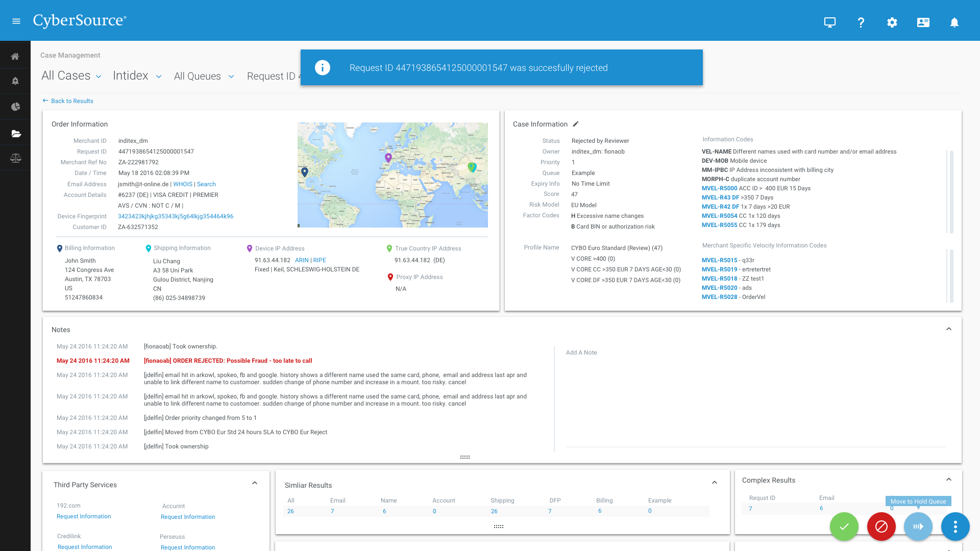Edit Case Information with the pencil icon
980x551 pixels.
[x=576, y=124]
